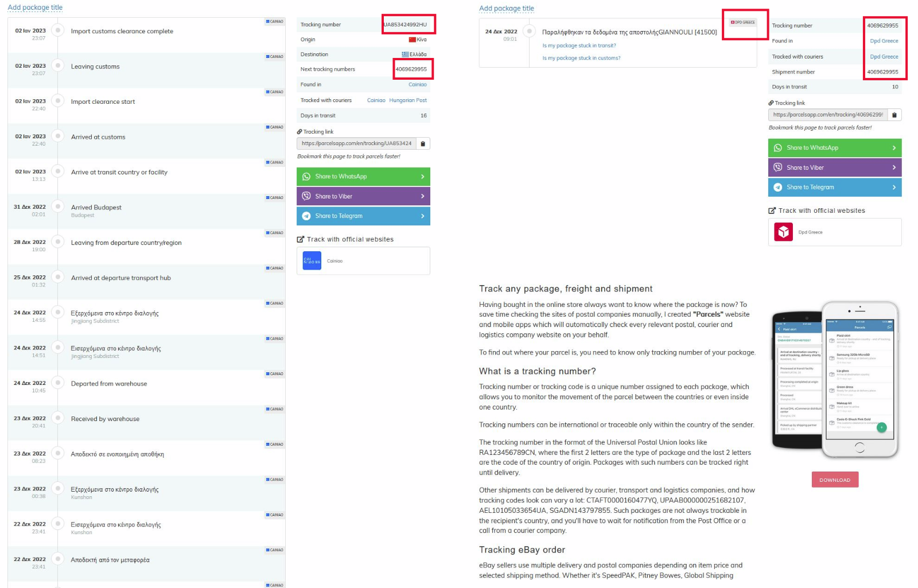Share Dpd Greece tracking to Telegram

(x=835, y=188)
